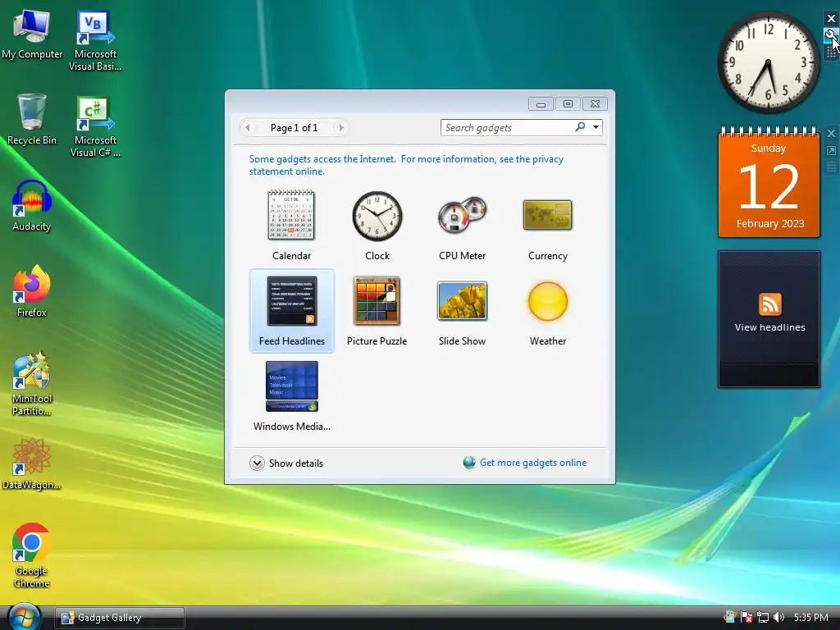The image size is (840, 630).
Task: Close the Gadget Gallery window
Action: 596,104
